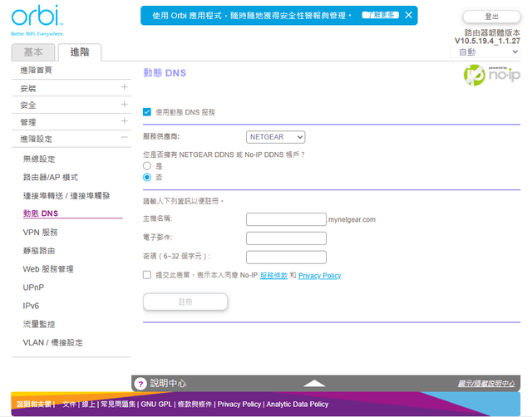The width and height of the screenshot is (532, 417).
Task: Select the 是 radio button
Action: 147,166
